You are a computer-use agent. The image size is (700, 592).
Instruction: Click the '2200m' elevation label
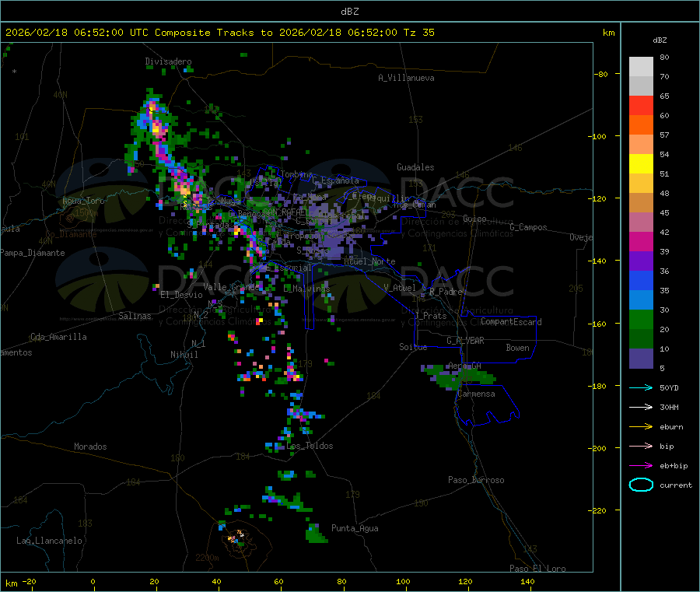(207, 558)
